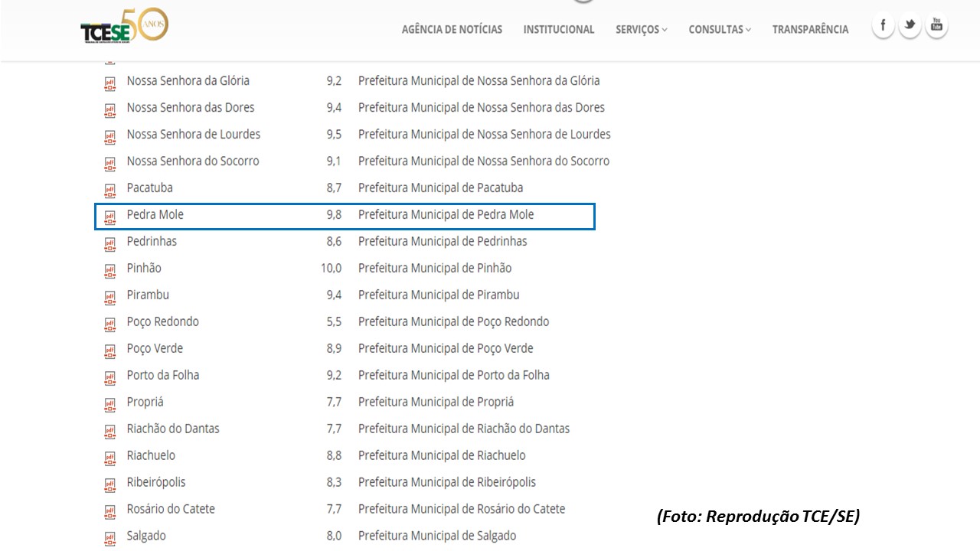Screen dimensions: 980x551
Task: Select Prefeitura Municipal de Pirambu entry
Action: coord(439,295)
